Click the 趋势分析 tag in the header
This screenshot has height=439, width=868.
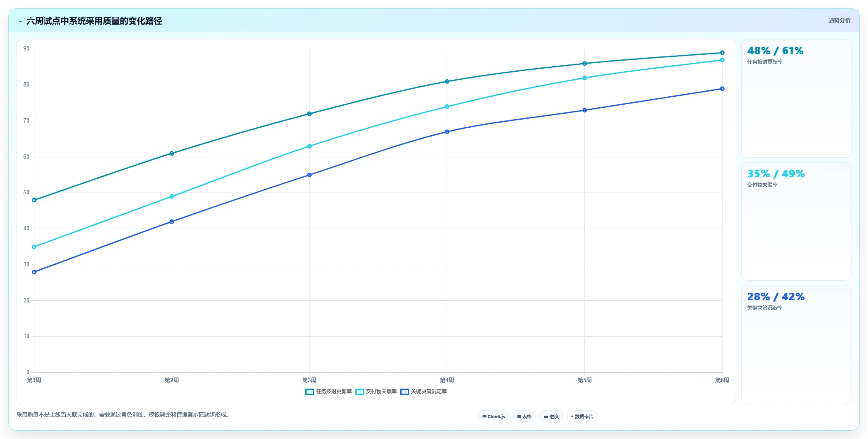pyautogui.click(x=839, y=20)
